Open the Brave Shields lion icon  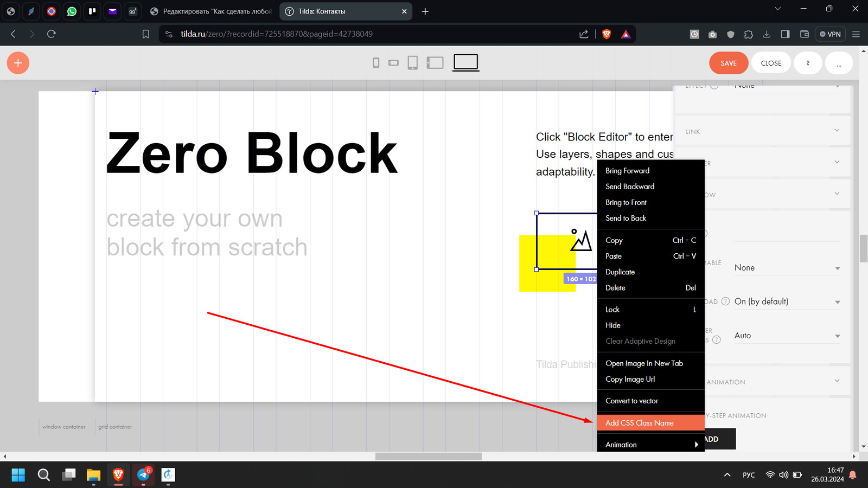tap(607, 34)
